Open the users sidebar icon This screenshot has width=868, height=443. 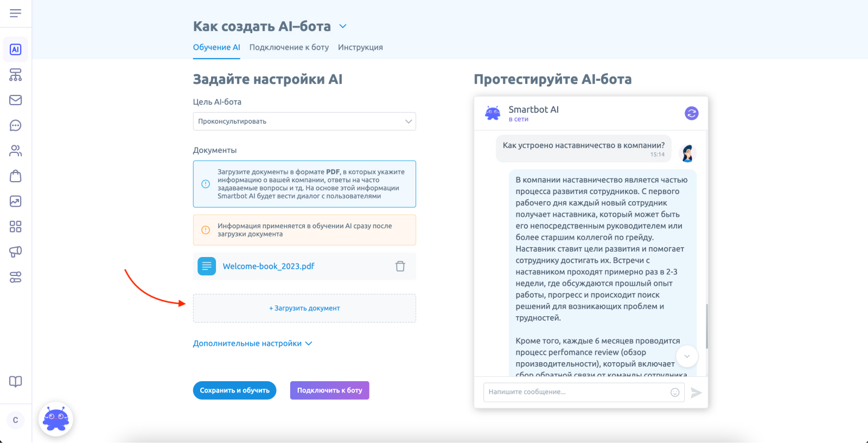point(16,151)
